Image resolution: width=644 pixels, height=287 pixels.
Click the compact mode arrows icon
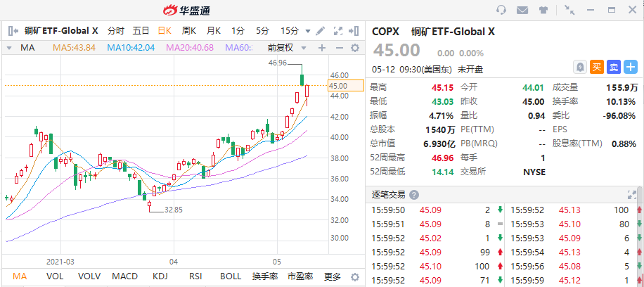click(569, 10)
